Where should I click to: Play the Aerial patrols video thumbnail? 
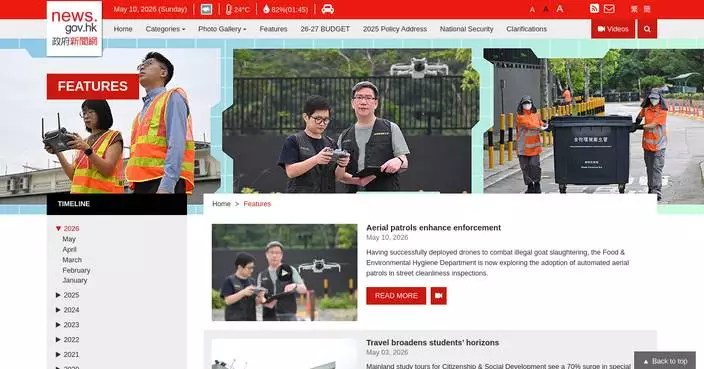point(285,272)
